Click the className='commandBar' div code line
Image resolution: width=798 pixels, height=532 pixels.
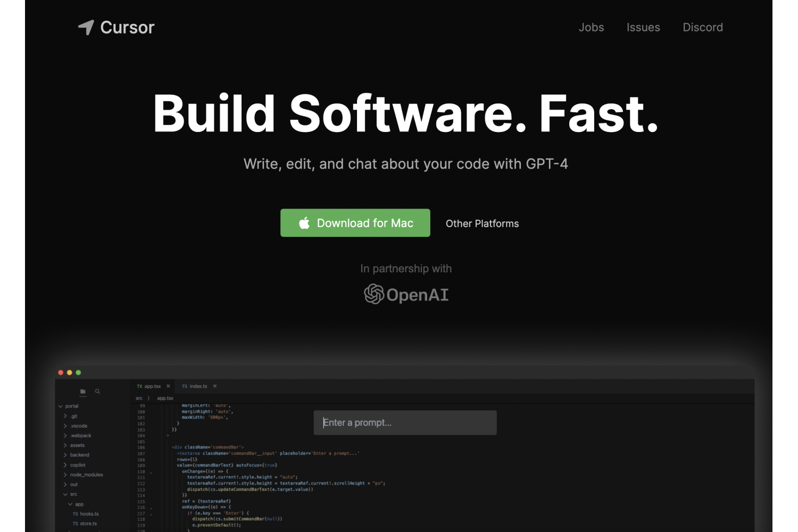click(207, 447)
